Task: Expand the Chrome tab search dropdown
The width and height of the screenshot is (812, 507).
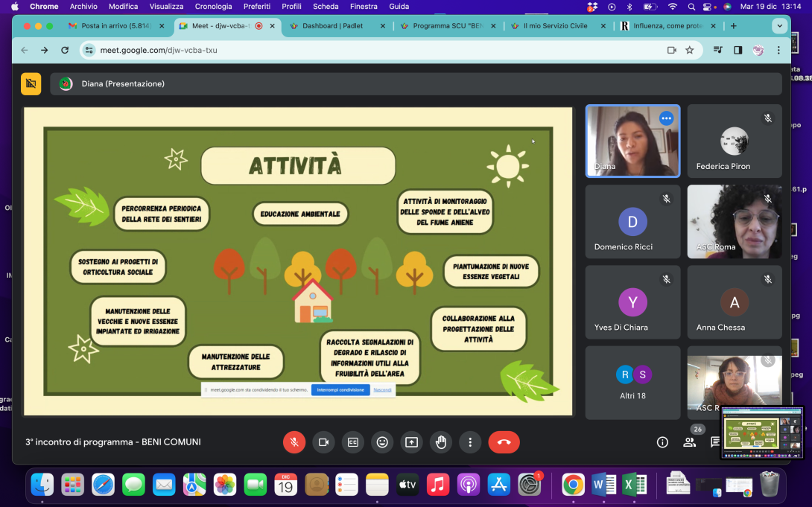Action: pos(780,25)
